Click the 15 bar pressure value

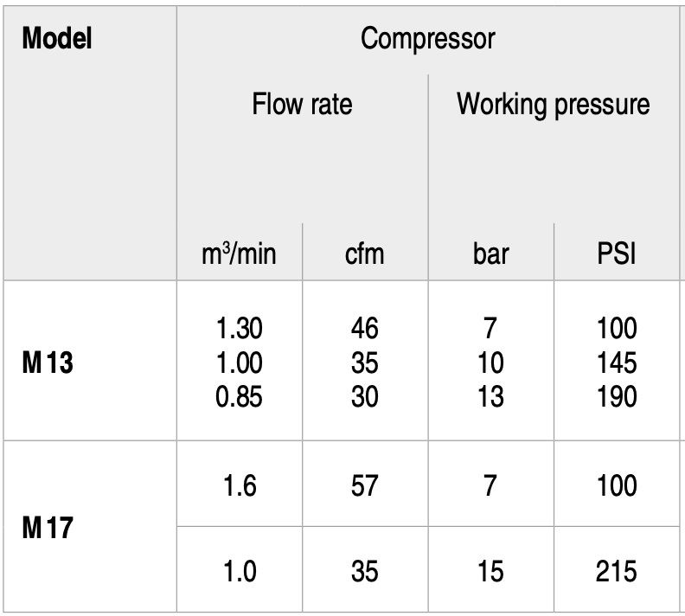tap(490, 572)
